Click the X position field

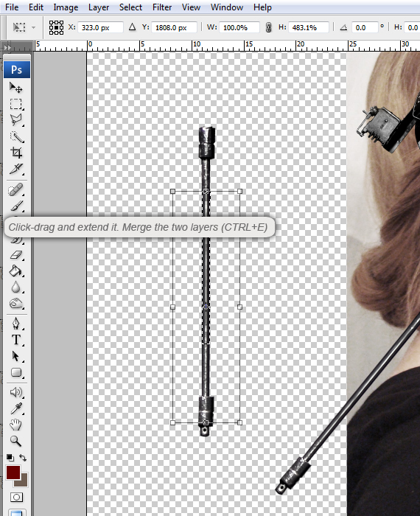coord(100,27)
